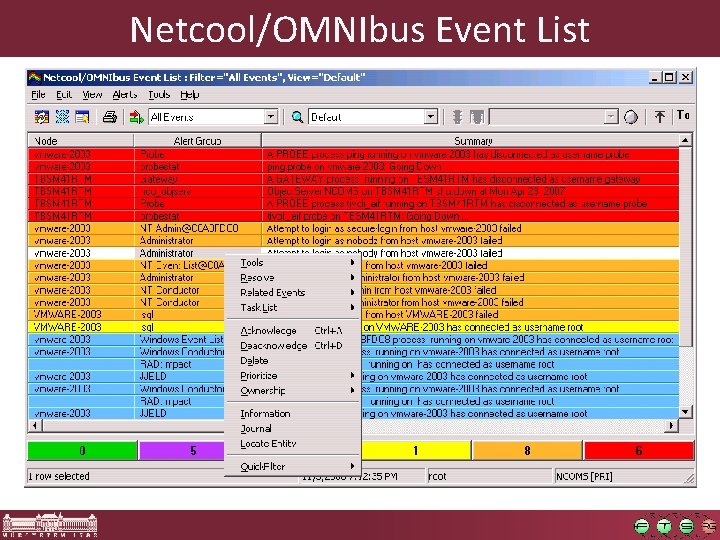Choose Information from the context menu
This screenshot has width=720, height=540.
[292, 414]
